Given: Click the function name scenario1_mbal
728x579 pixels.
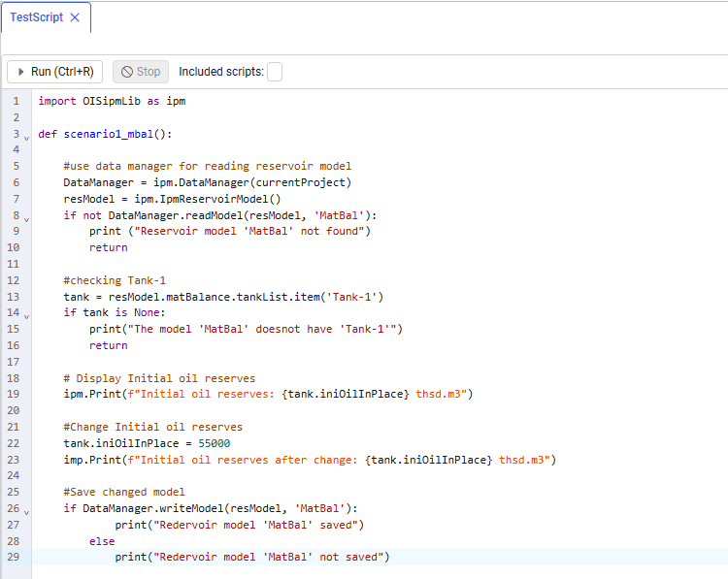Looking at the screenshot, I should [x=108, y=134].
